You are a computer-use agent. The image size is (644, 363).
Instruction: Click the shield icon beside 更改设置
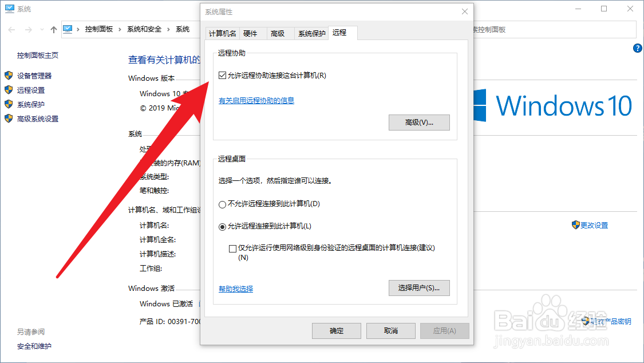point(575,224)
